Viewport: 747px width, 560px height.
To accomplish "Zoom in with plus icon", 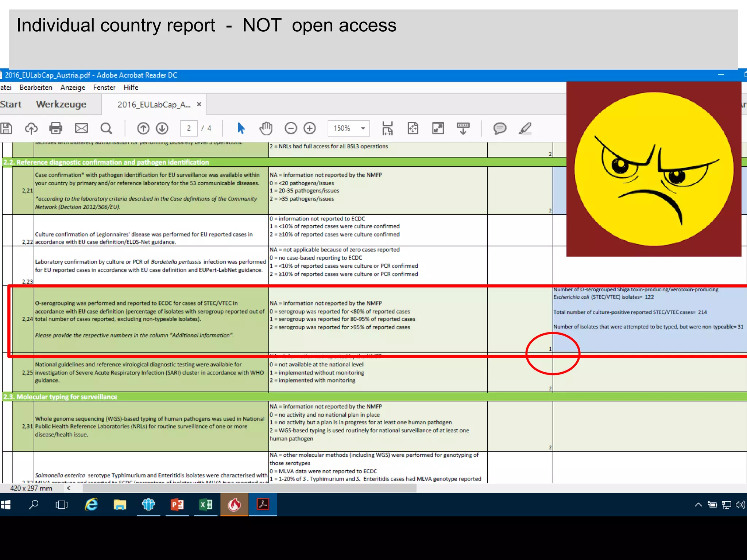I will pyautogui.click(x=310, y=128).
